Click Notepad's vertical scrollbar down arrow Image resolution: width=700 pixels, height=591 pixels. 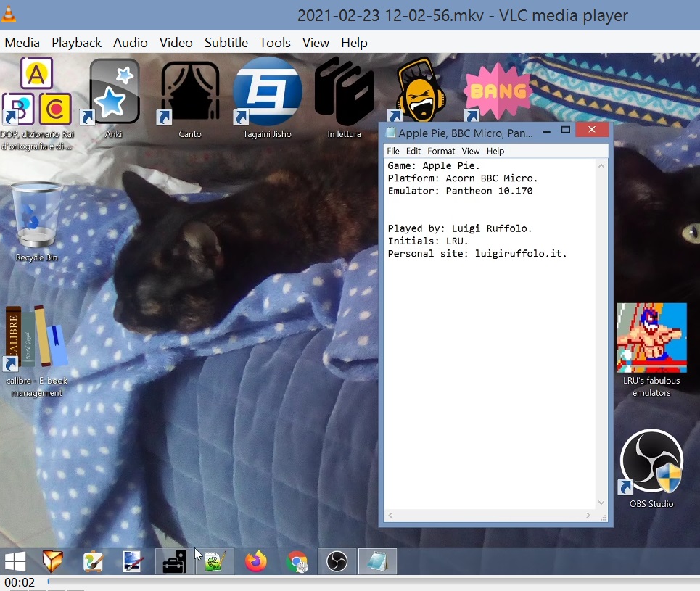pos(601,503)
